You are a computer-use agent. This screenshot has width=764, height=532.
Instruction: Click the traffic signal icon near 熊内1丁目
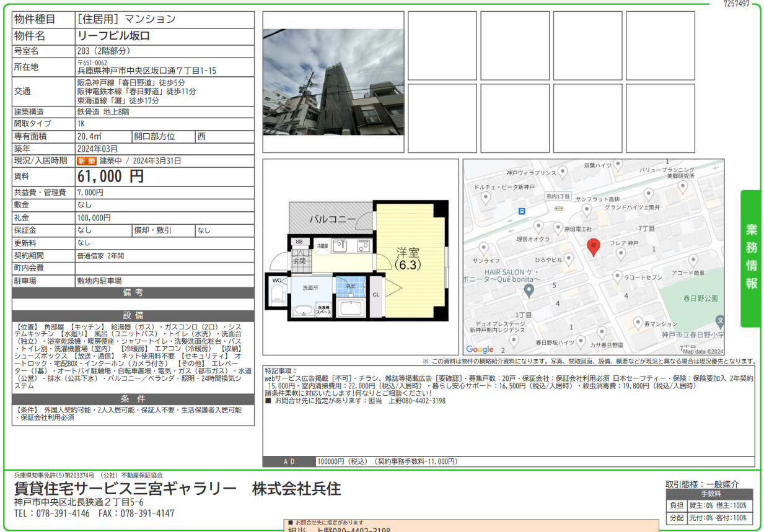point(558,209)
